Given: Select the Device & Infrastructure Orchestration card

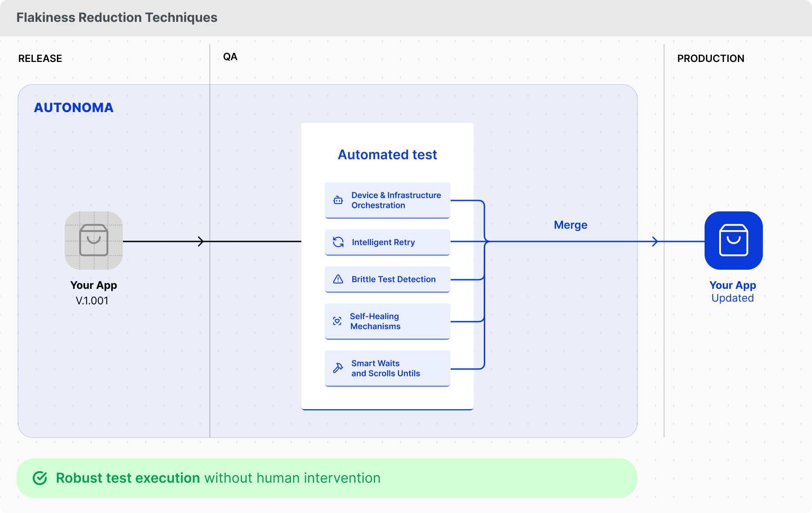Looking at the screenshot, I should click(x=387, y=200).
